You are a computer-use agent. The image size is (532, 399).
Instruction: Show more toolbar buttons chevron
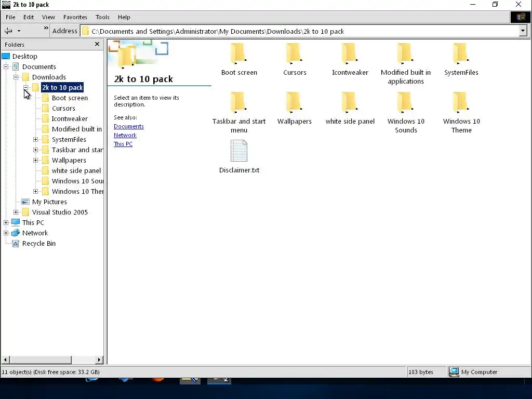click(x=46, y=28)
